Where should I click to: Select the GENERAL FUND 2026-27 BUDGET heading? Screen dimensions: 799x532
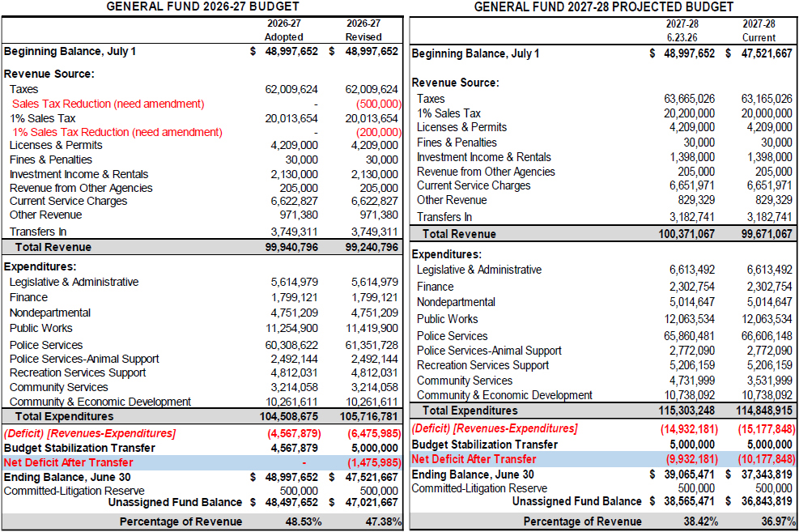[202, 6]
